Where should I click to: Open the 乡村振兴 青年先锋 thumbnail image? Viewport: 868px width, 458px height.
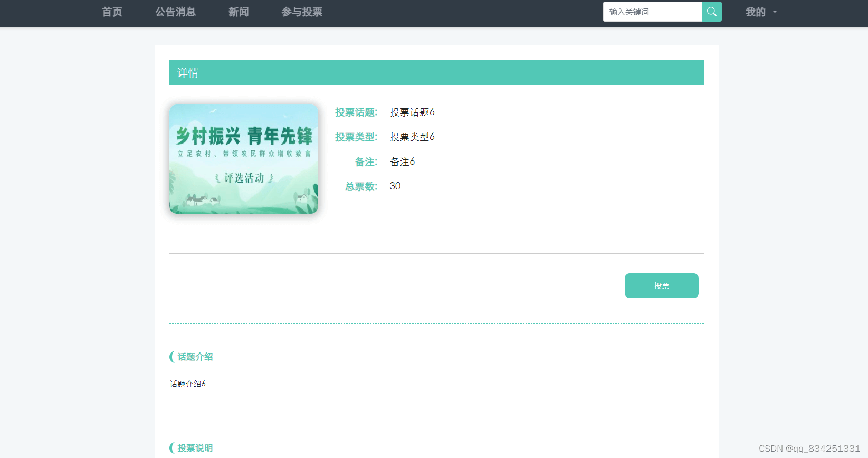244,159
